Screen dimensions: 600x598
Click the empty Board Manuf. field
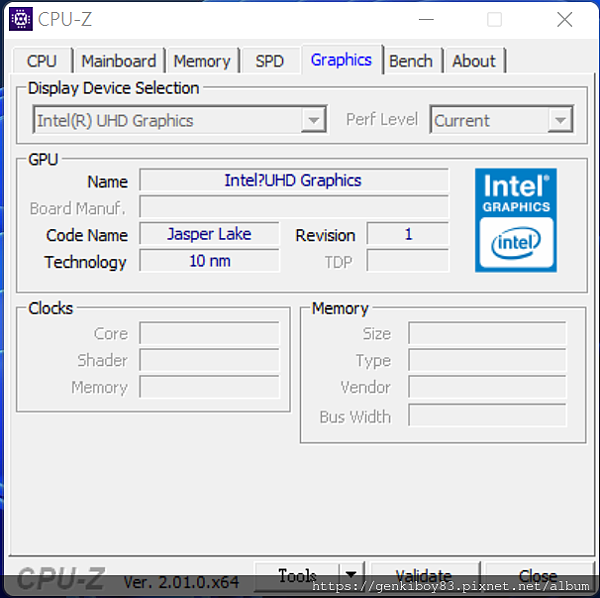(294, 207)
